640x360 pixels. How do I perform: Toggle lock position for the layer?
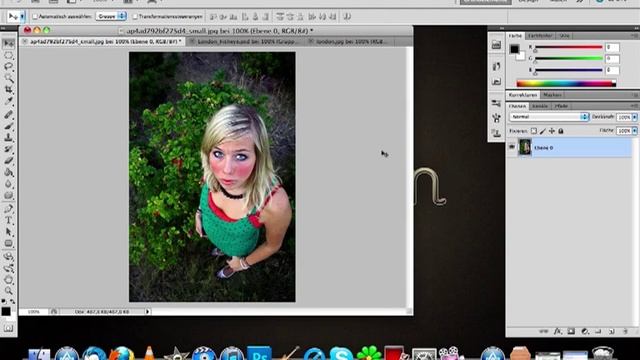(x=551, y=131)
